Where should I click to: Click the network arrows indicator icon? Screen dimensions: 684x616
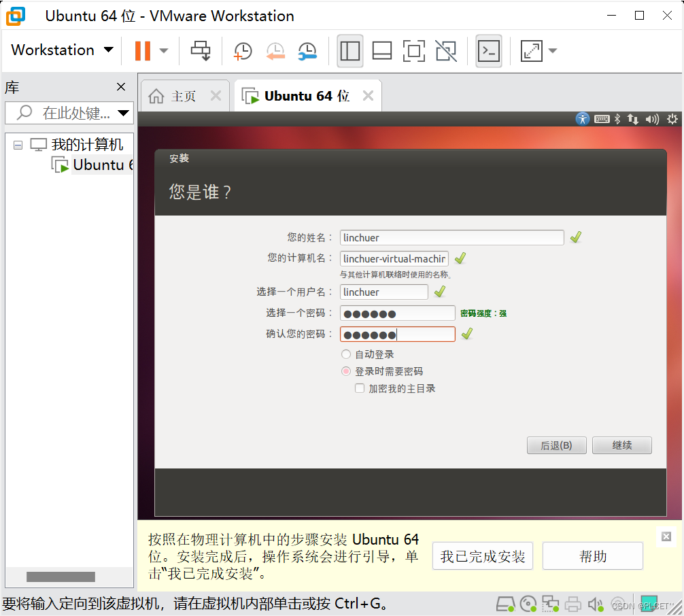pyautogui.click(x=633, y=119)
